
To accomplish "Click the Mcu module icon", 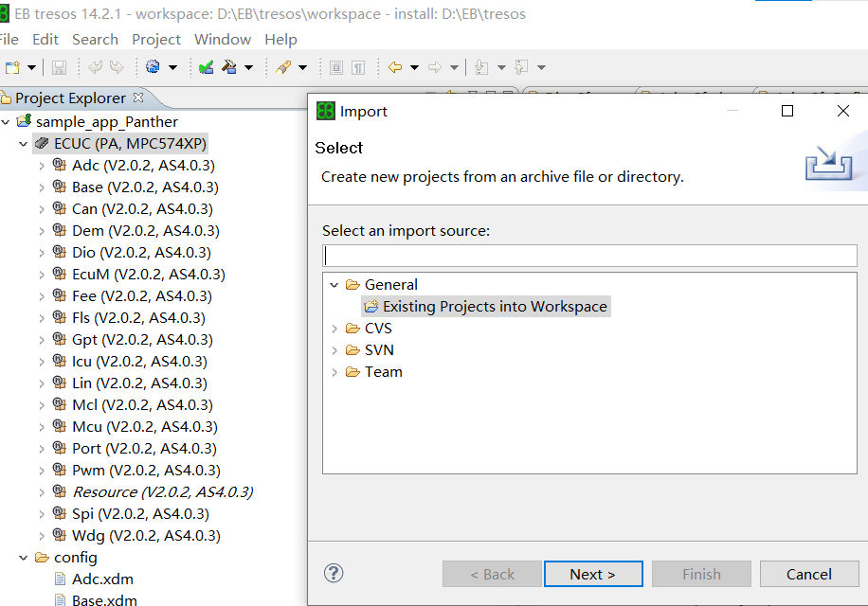I will (60, 426).
